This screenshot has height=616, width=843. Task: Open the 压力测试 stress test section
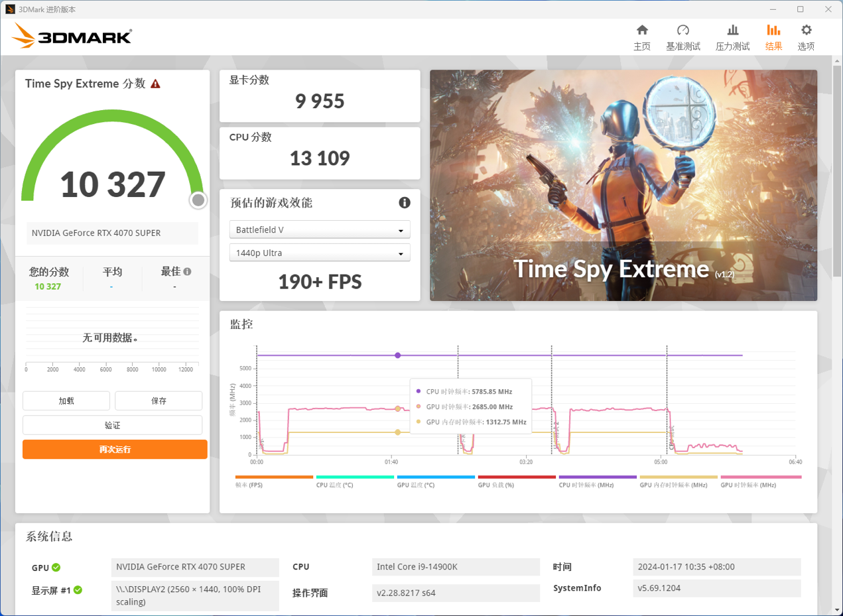(732, 36)
